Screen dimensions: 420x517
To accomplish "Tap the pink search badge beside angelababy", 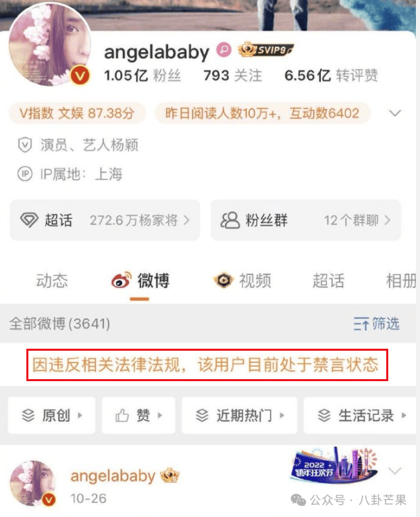I will (x=224, y=49).
